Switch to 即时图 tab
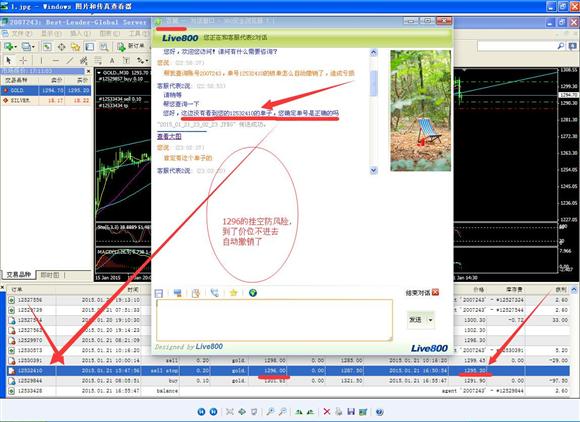Image resolution: width=580 pixels, height=422 pixels. point(50,275)
